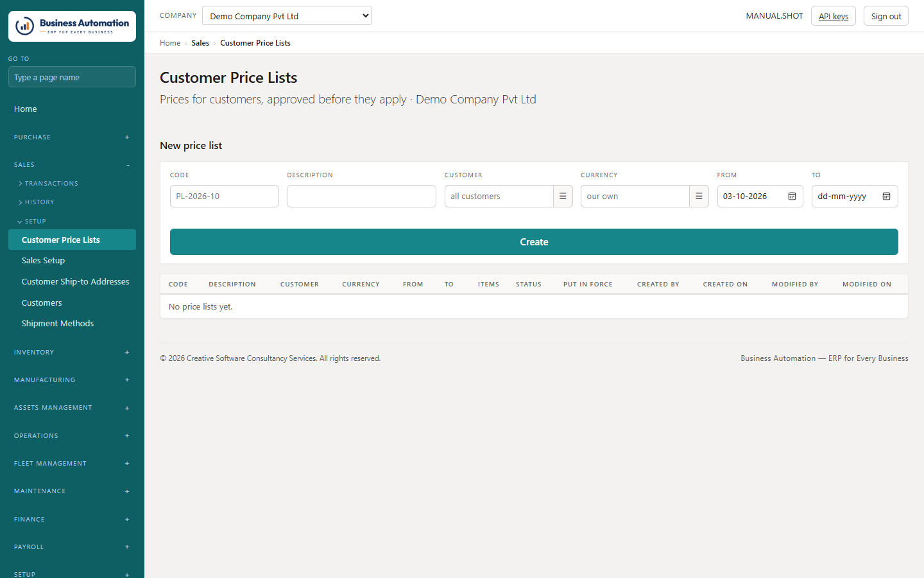The image size is (924, 578).
Task: Click the Put In Force column header
Action: point(588,285)
